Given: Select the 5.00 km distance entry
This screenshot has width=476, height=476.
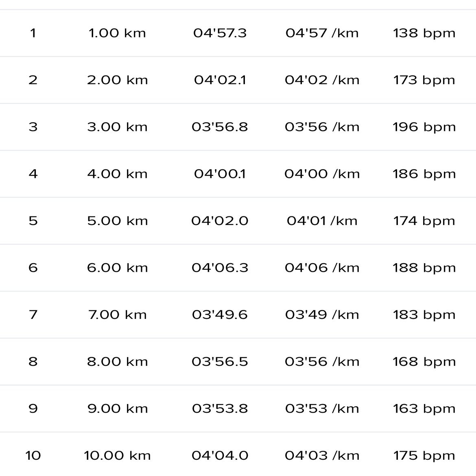Looking at the screenshot, I should point(117,221).
